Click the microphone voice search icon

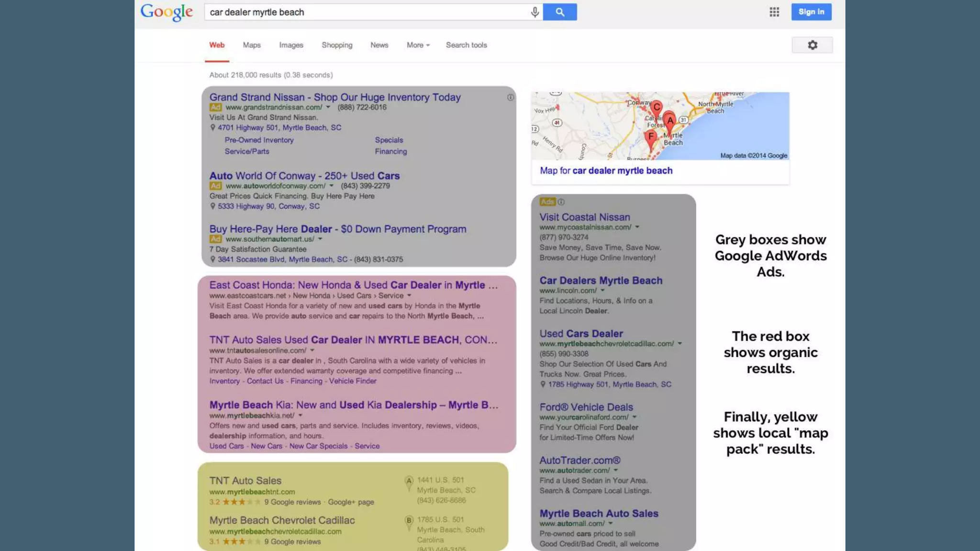pyautogui.click(x=535, y=12)
